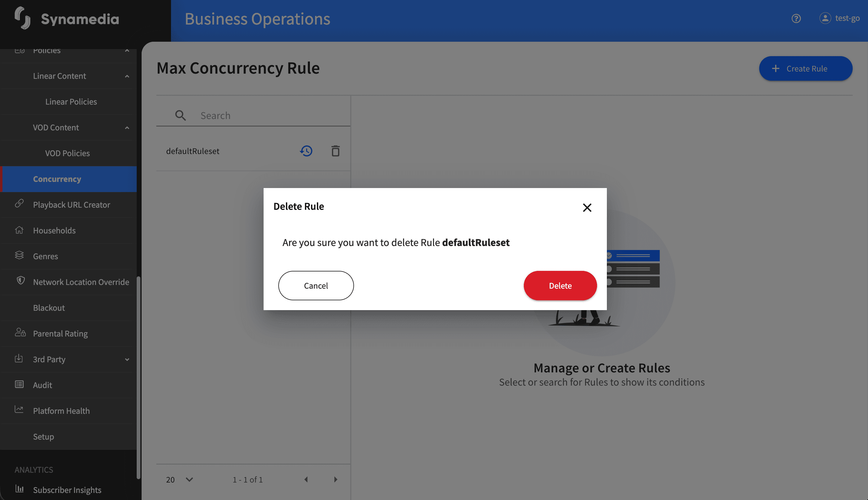
Task: Expand the 3rd Party menu chevron
Action: pyautogui.click(x=127, y=360)
